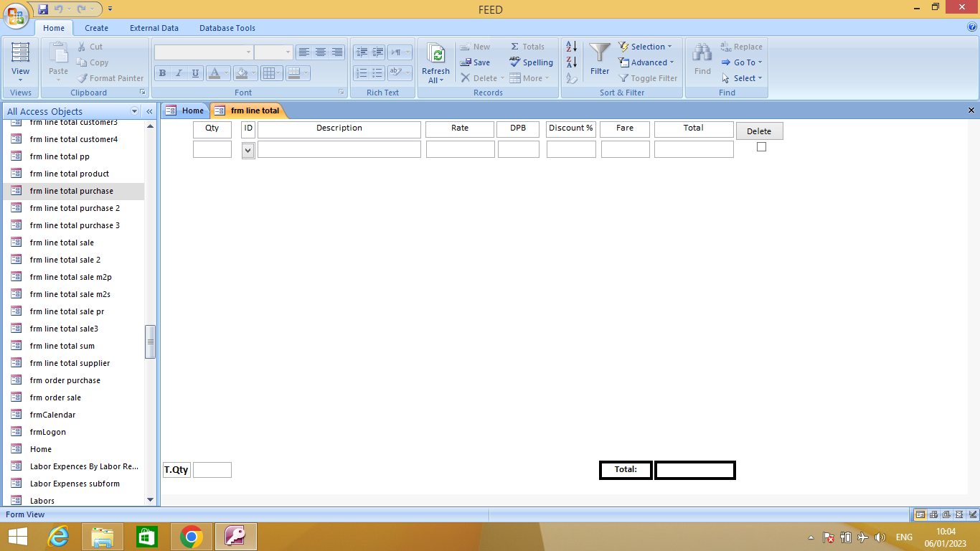Switch to the Home document tab
This screenshot has width=980, height=551.
pos(184,110)
